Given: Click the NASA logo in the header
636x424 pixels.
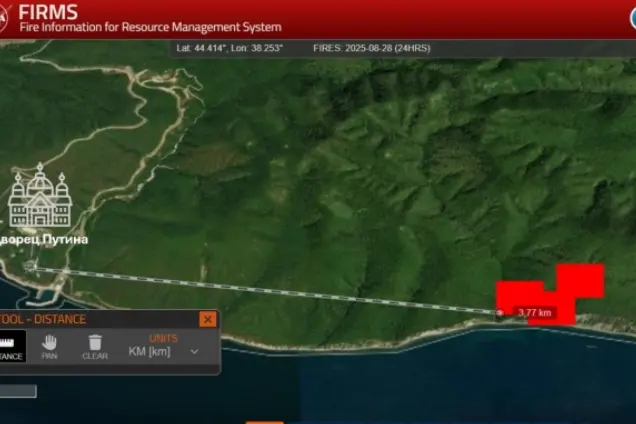Looking at the screenshot, I should 4,18.
